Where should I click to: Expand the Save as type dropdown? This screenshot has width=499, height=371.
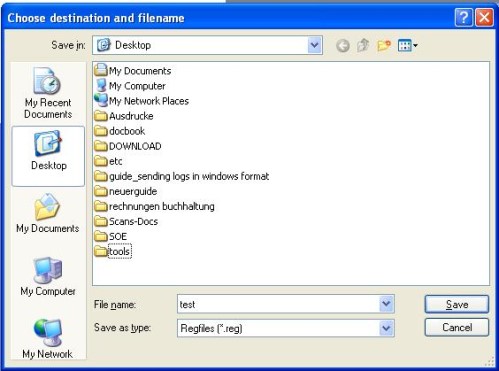coord(386,328)
